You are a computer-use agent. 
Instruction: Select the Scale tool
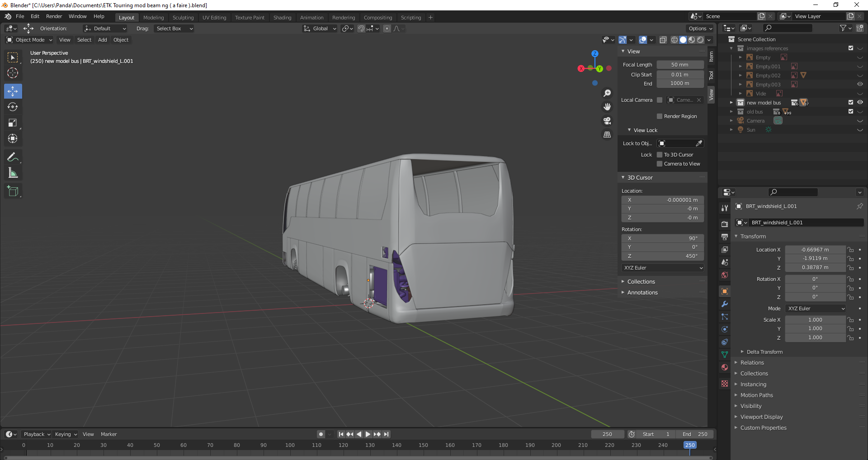(x=13, y=123)
